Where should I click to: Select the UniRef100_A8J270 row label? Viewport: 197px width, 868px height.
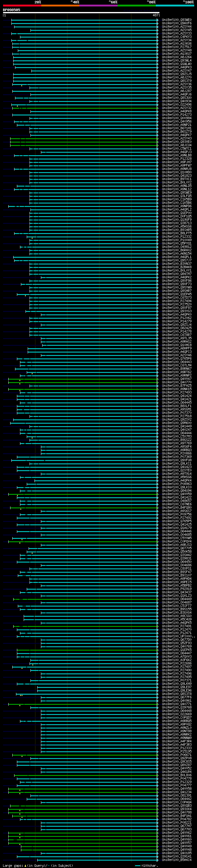coord(177,78)
